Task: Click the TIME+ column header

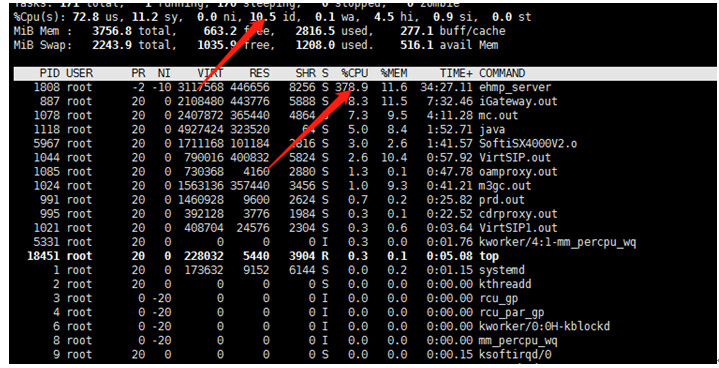Action: [x=456, y=73]
